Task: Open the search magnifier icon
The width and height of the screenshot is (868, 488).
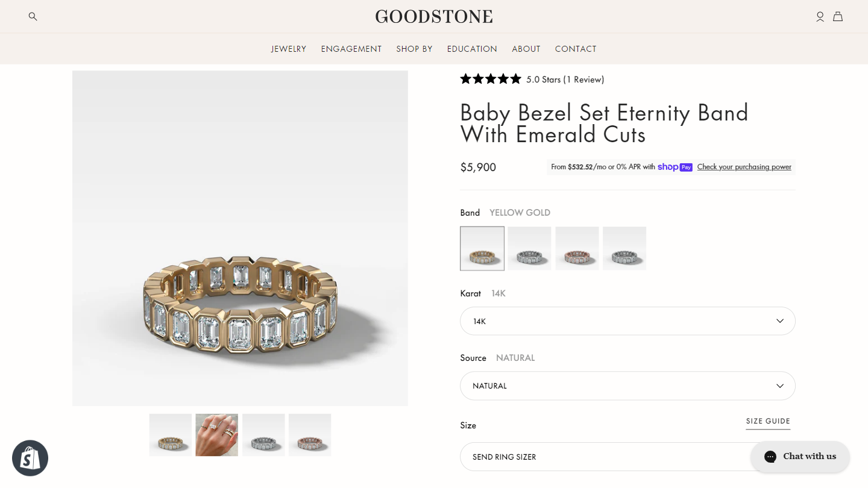Action: tap(33, 16)
